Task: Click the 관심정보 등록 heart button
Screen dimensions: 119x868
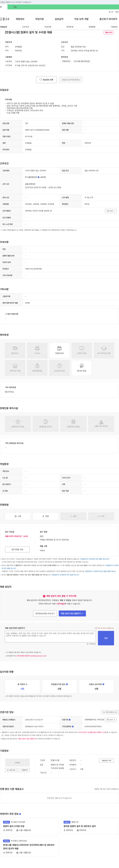Action: pos(46,80)
